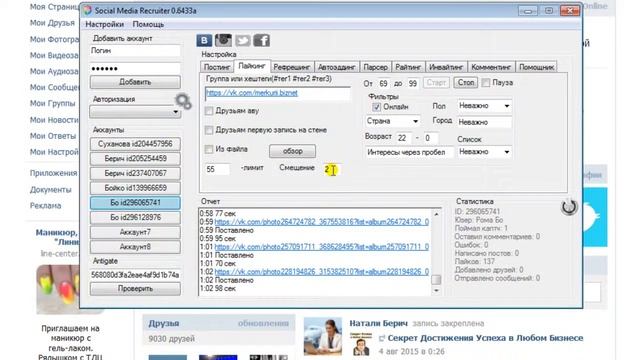Click the Логин input field
Image resolution: width=640 pixels, height=360 pixels.
click(x=135, y=51)
